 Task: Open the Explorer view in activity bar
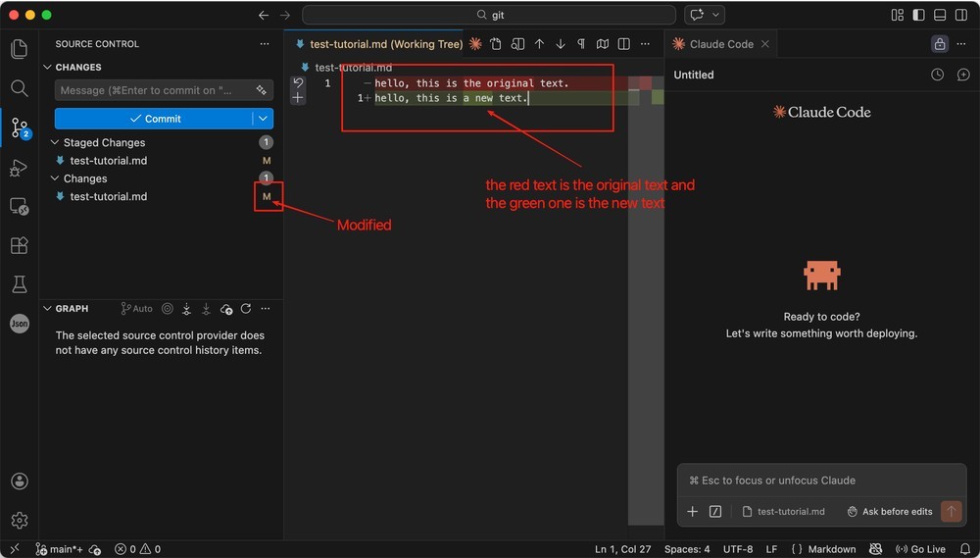coord(20,49)
